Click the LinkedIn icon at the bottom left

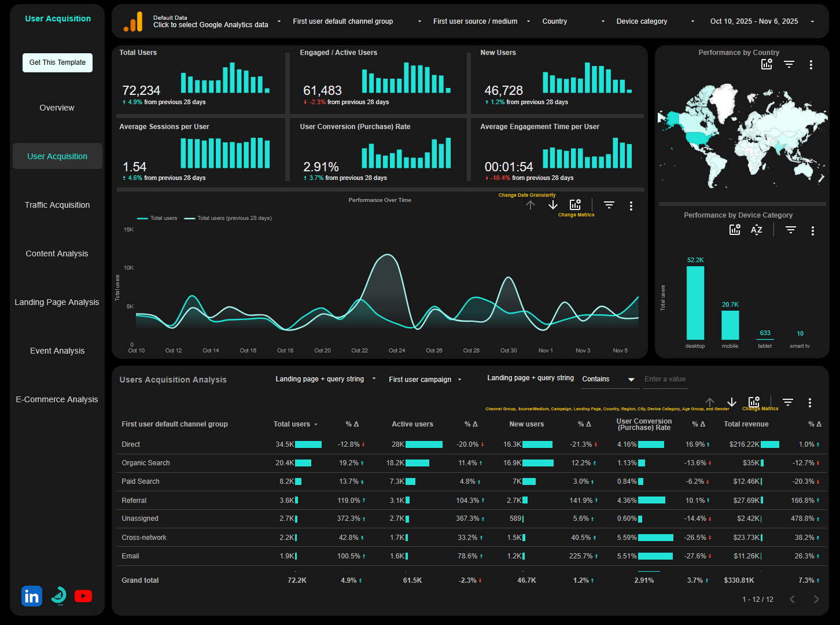pyautogui.click(x=32, y=595)
